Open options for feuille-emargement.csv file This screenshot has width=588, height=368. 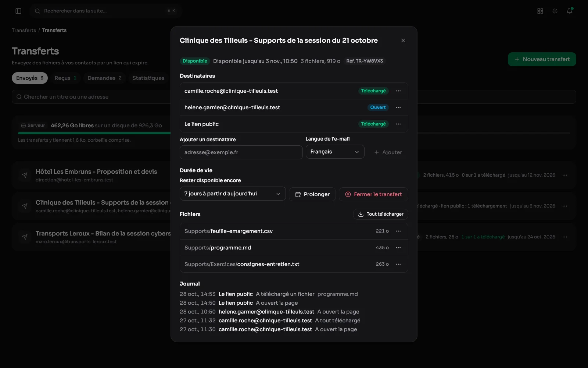point(398,231)
